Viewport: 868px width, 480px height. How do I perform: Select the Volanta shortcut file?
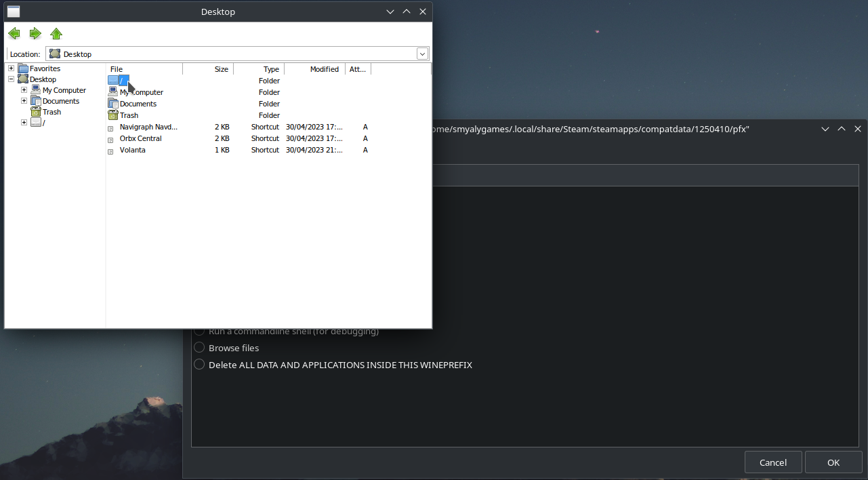[132, 150]
